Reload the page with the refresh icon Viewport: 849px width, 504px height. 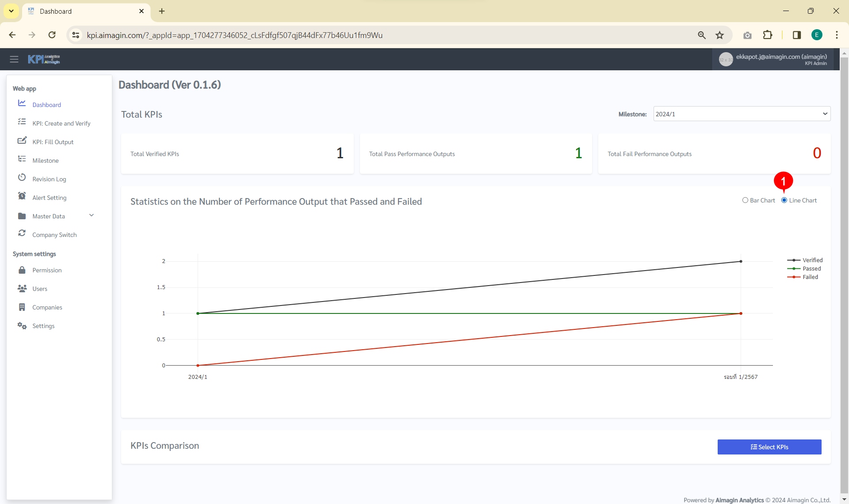tap(52, 35)
